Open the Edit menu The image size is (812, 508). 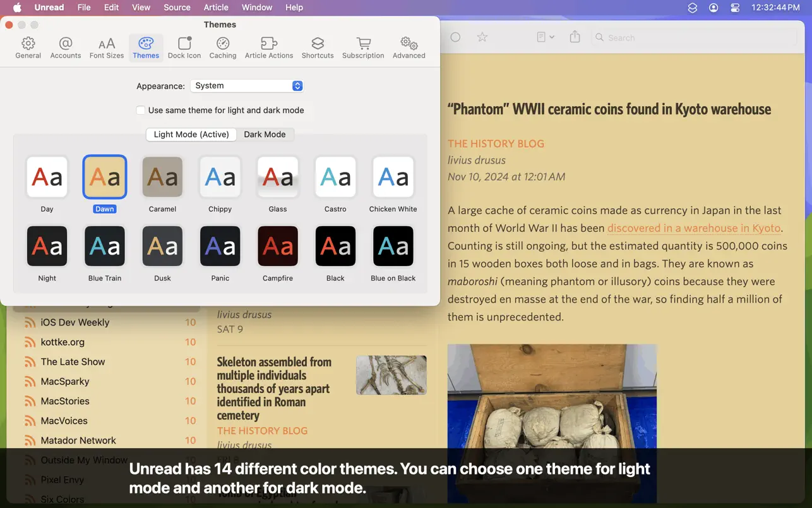pyautogui.click(x=111, y=8)
